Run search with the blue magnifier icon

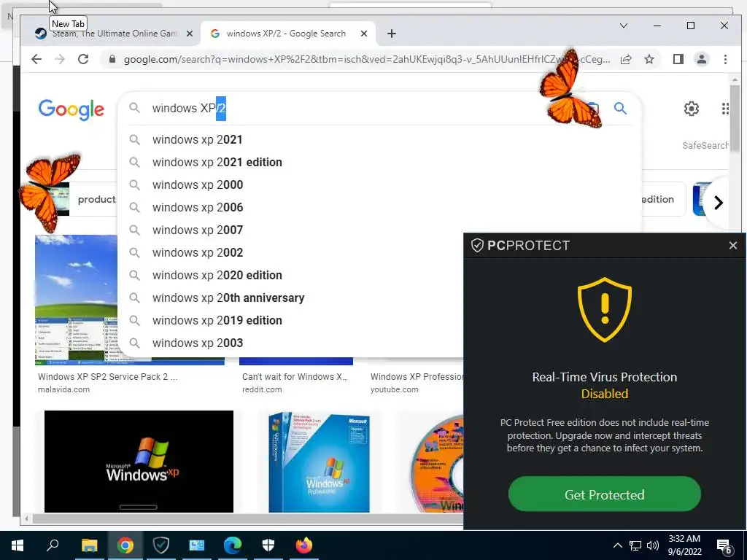[620, 109]
